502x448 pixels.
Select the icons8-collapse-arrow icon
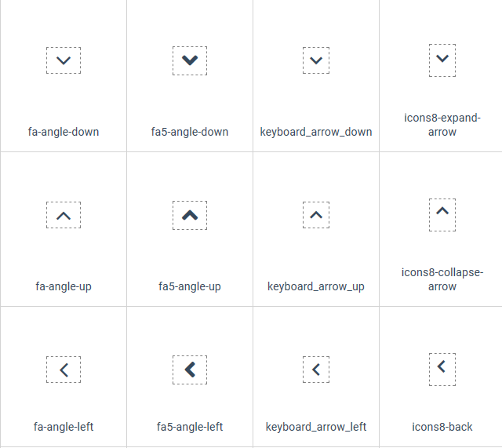[442, 214]
